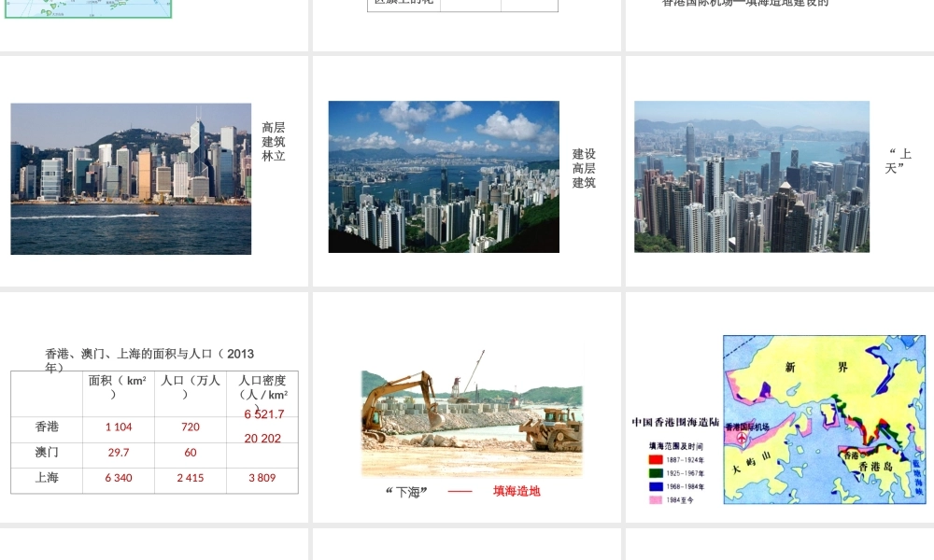
Task: Click the 人口（万人）column header
Action: coord(190,386)
